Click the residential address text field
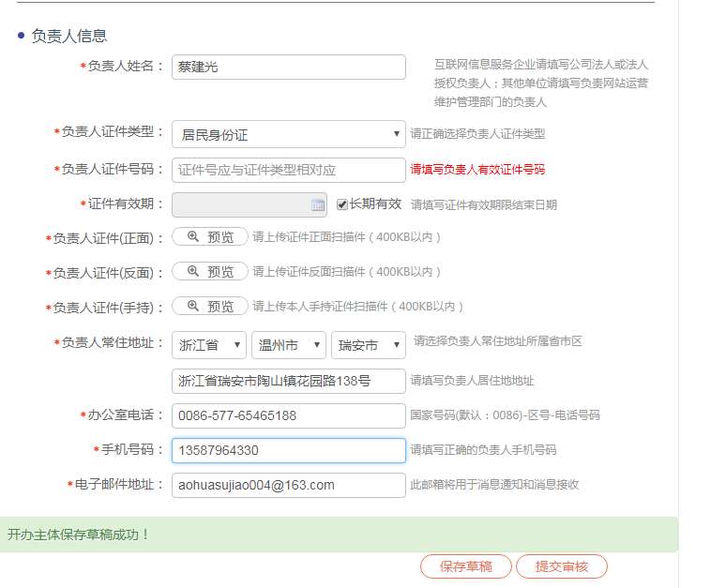 pos(288,381)
